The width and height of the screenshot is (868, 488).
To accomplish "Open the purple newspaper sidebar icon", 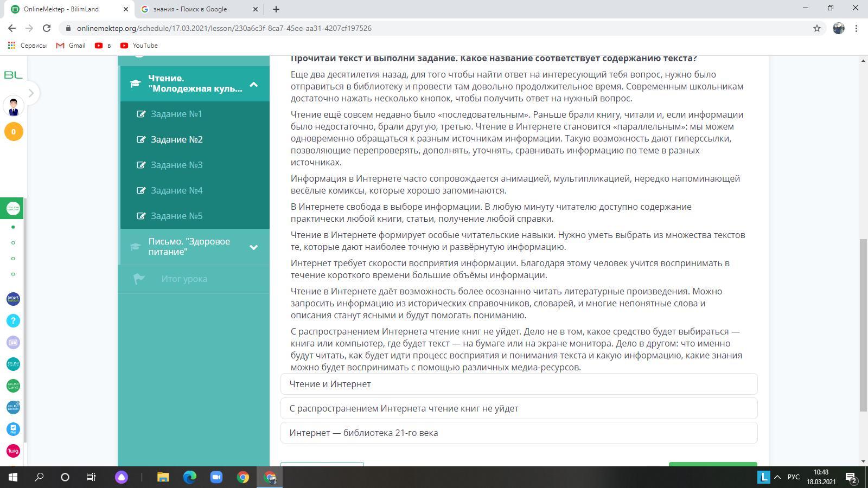I will tap(13, 342).
